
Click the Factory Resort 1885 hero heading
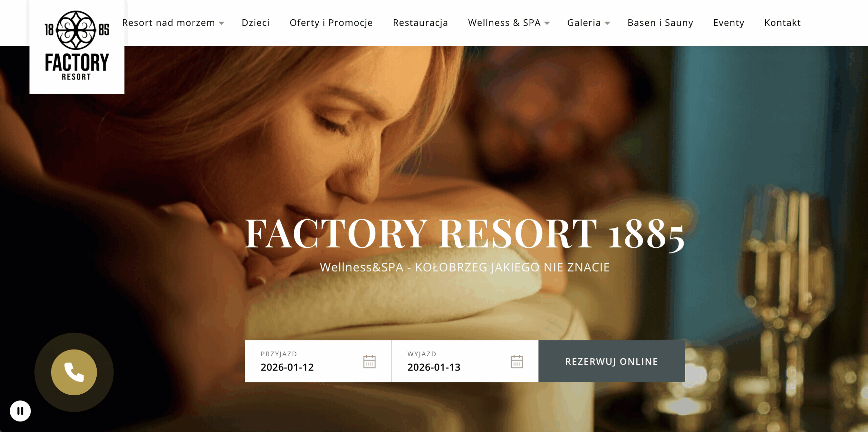[x=465, y=233]
